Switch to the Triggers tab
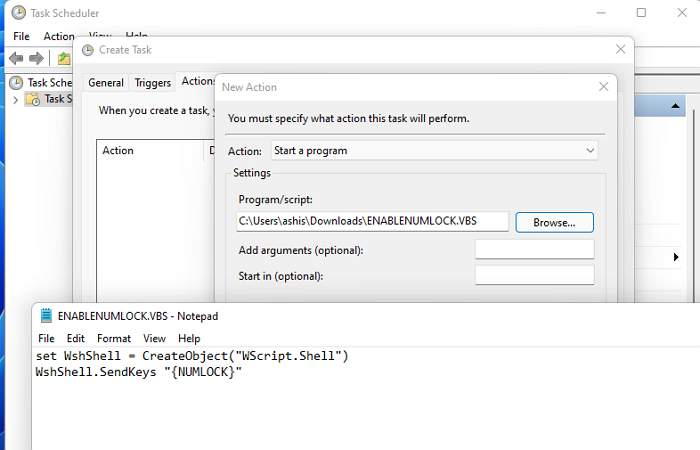The height and width of the screenshot is (450, 700). 153,83
